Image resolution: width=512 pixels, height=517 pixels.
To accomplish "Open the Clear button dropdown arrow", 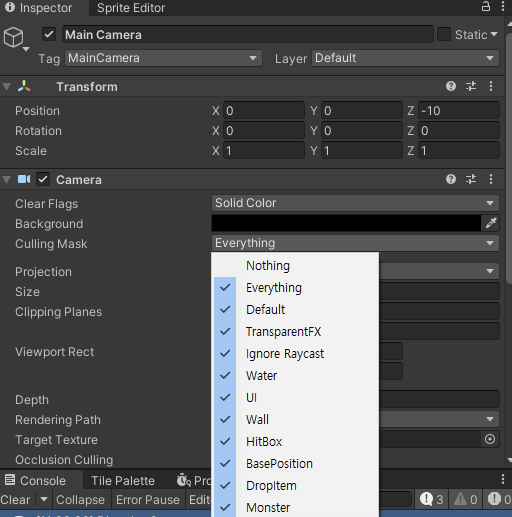I will tap(44, 499).
